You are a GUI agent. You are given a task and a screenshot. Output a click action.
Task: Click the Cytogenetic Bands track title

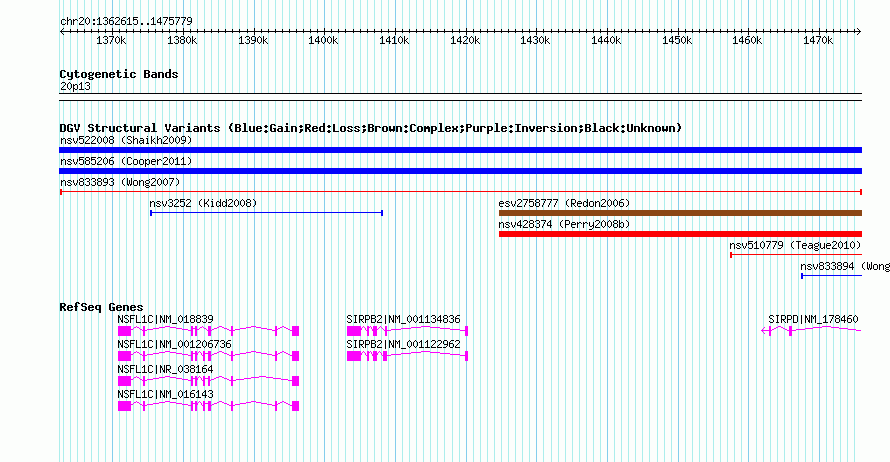click(x=119, y=74)
